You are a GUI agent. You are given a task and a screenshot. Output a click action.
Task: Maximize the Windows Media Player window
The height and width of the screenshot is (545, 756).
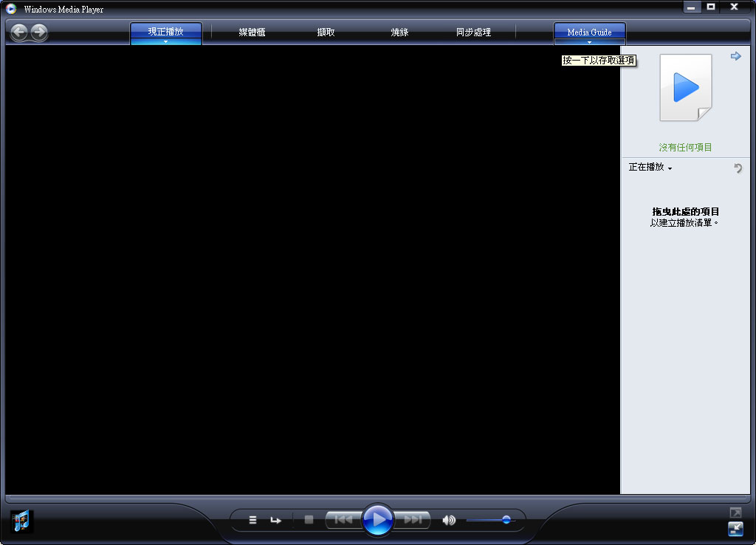pyautogui.click(x=711, y=7)
